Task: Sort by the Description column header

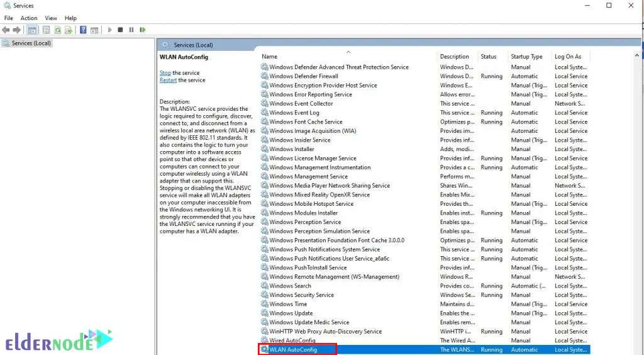Action: (454, 56)
